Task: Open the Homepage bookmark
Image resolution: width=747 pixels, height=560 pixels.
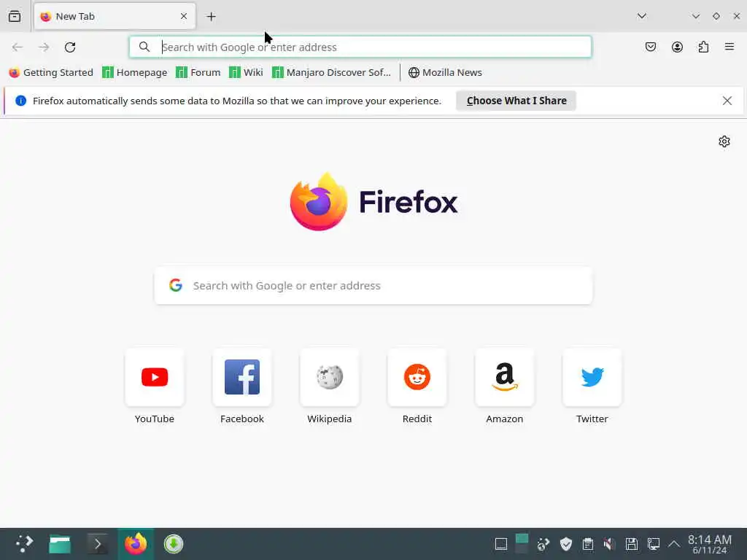Action: (x=135, y=72)
